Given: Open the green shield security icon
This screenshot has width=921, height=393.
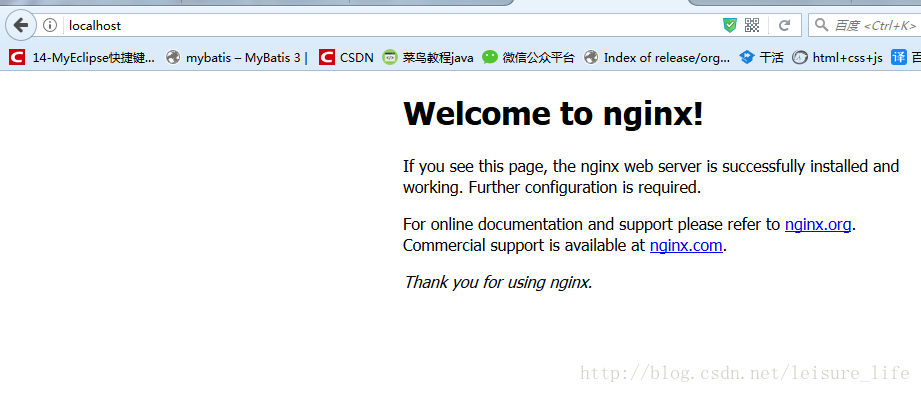Looking at the screenshot, I should coord(730,25).
